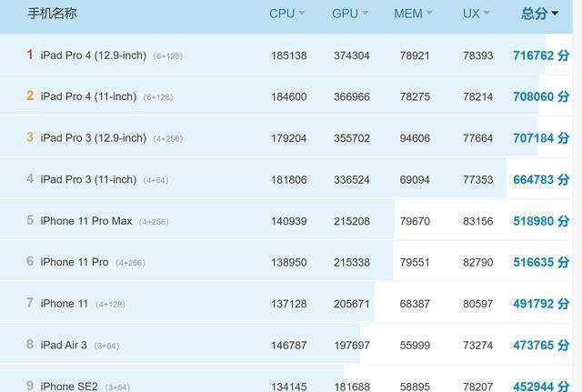Sort the table by MEM column
This screenshot has width=582, height=392.
click(x=413, y=14)
